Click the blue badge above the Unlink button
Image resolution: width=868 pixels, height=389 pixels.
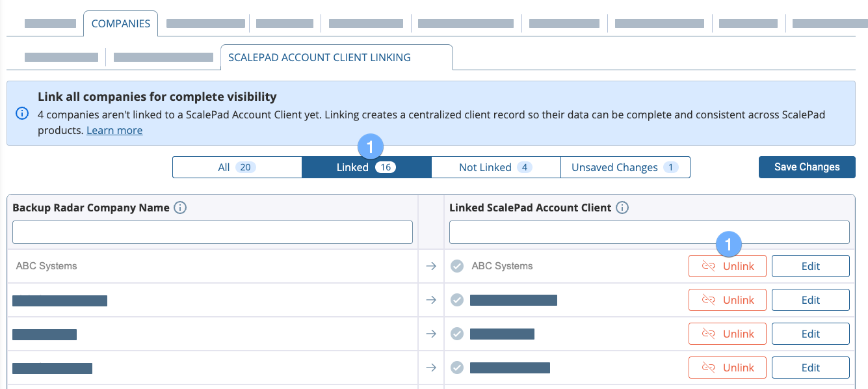click(728, 245)
